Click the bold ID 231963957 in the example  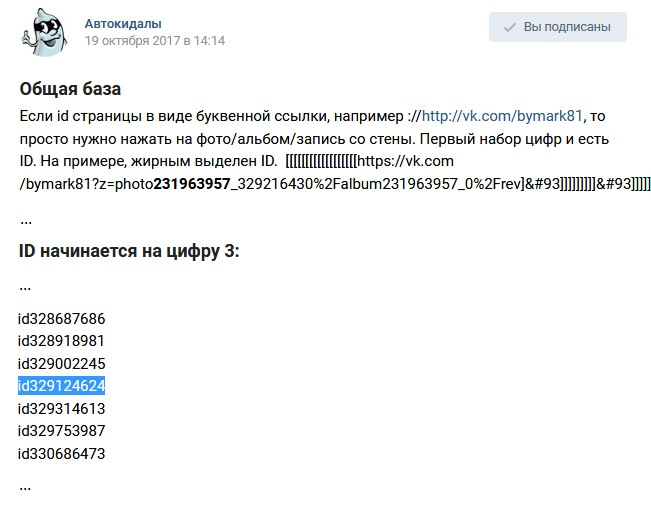point(192,183)
